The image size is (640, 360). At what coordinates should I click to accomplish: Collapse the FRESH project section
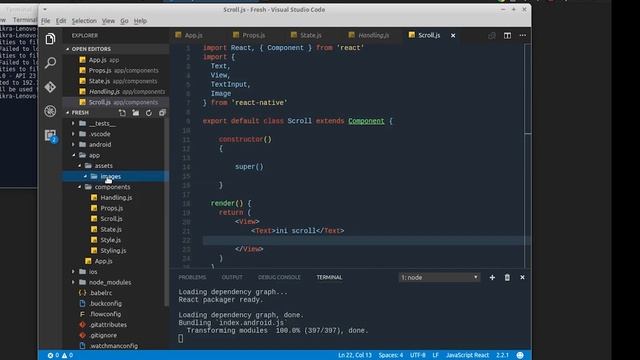[x=80, y=113]
